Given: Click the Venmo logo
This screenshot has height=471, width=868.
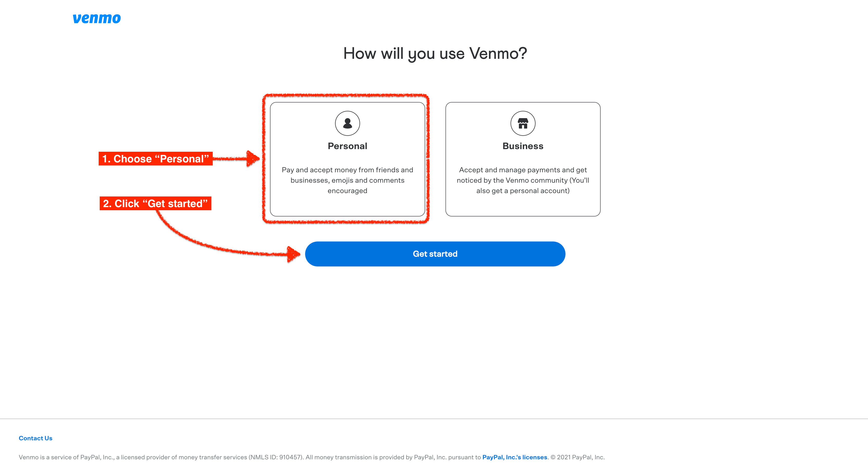Looking at the screenshot, I should tap(97, 18).
